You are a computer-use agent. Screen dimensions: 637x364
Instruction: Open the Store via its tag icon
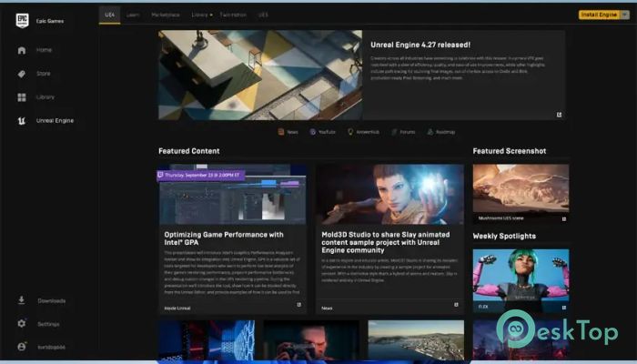click(x=22, y=74)
